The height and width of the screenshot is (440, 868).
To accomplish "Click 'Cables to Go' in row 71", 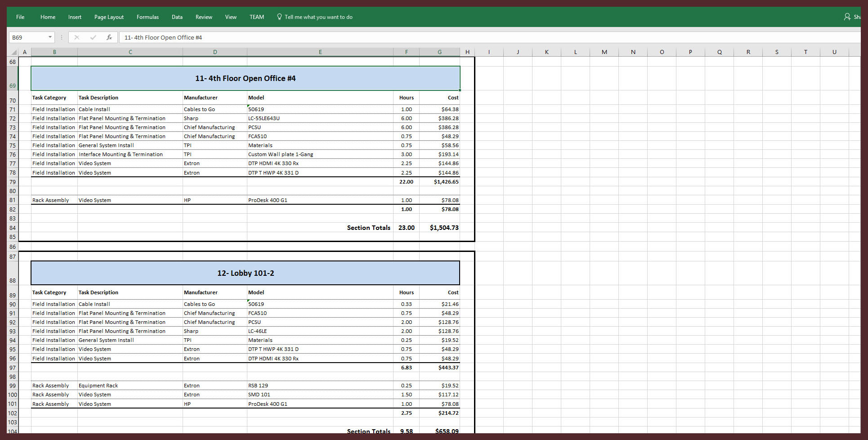I will tap(215, 109).
